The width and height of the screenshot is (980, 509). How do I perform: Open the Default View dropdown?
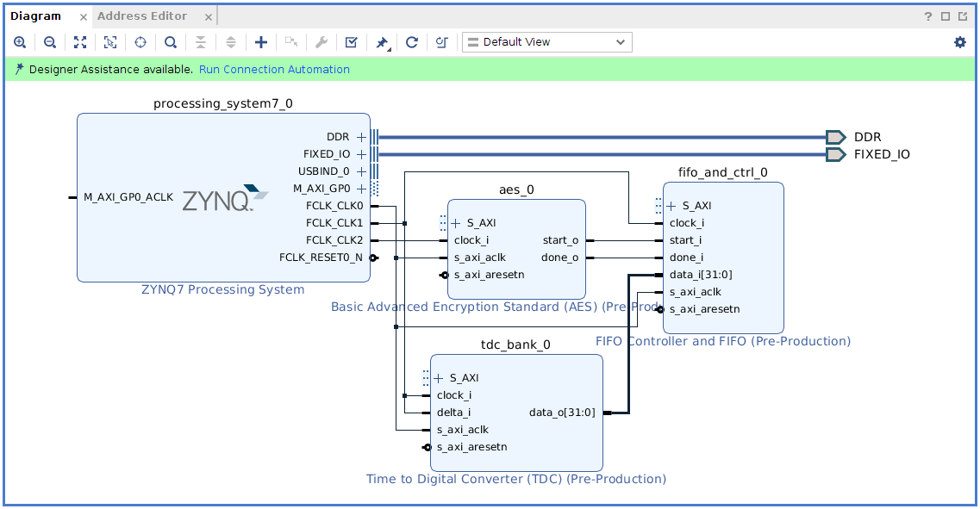(x=546, y=42)
